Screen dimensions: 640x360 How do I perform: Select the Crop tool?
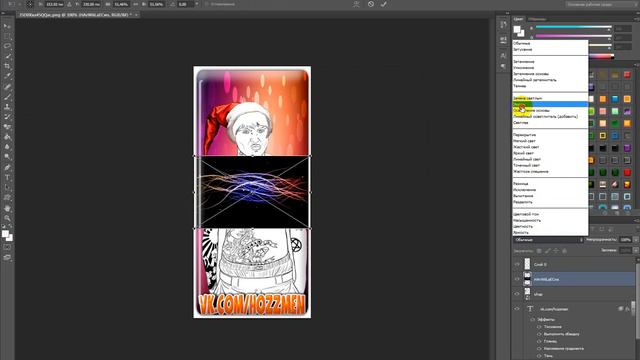7,66
